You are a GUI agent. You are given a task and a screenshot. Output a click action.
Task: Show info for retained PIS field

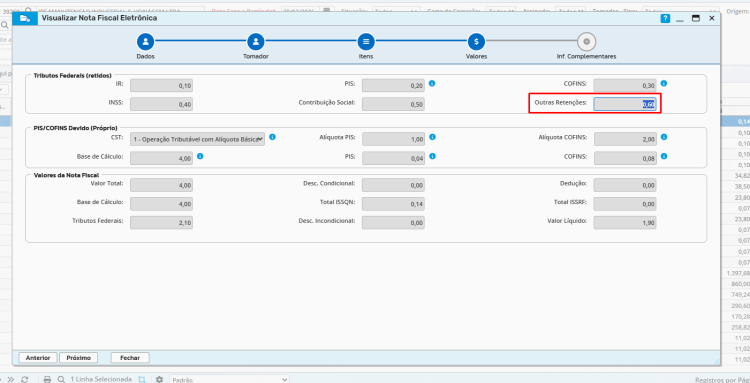pos(432,83)
